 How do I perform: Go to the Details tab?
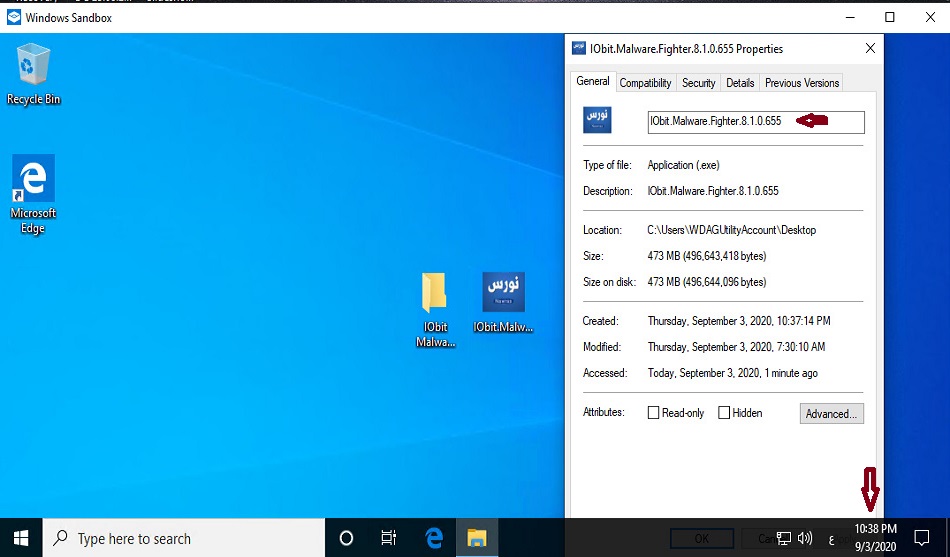(740, 83)
